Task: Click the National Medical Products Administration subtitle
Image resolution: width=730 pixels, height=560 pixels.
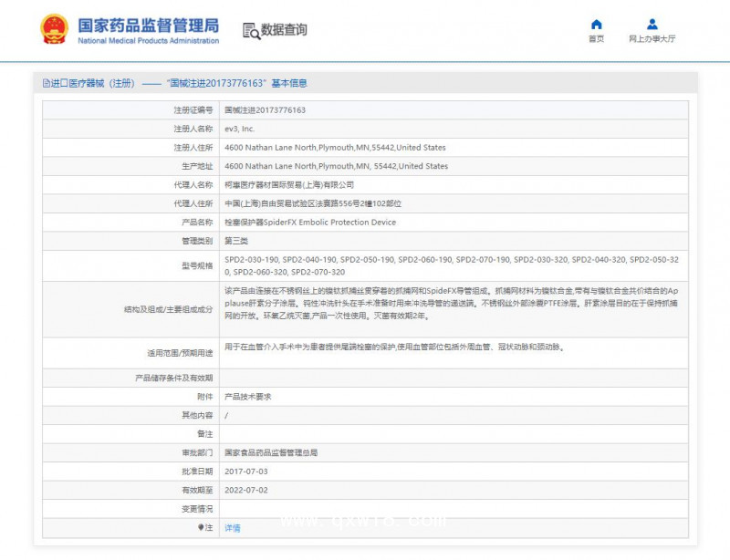Action: 149,39
